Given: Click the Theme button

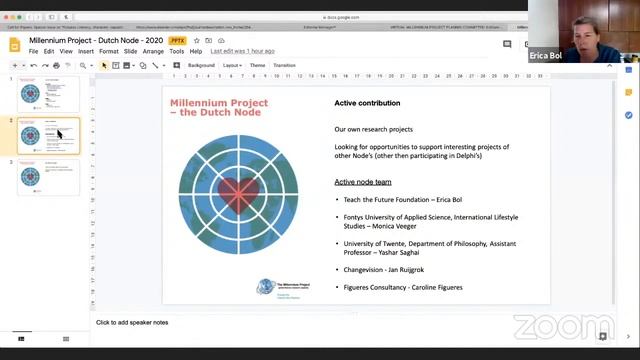Looking at the screenshot, I should (257, 65).
